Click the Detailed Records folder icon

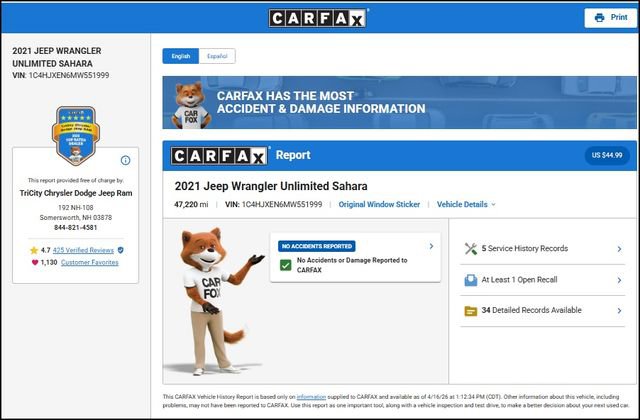471,311
